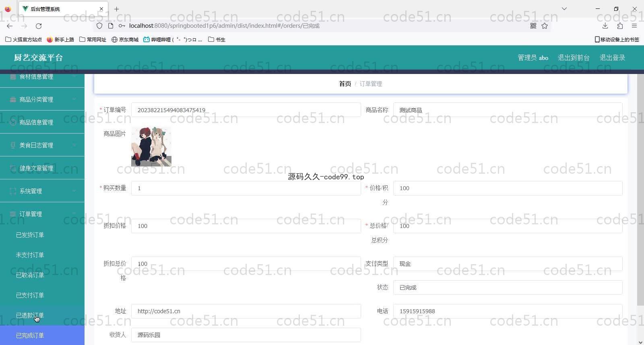
Task: Click the shield tracking protection icon
Action: [x=99, y=26]
